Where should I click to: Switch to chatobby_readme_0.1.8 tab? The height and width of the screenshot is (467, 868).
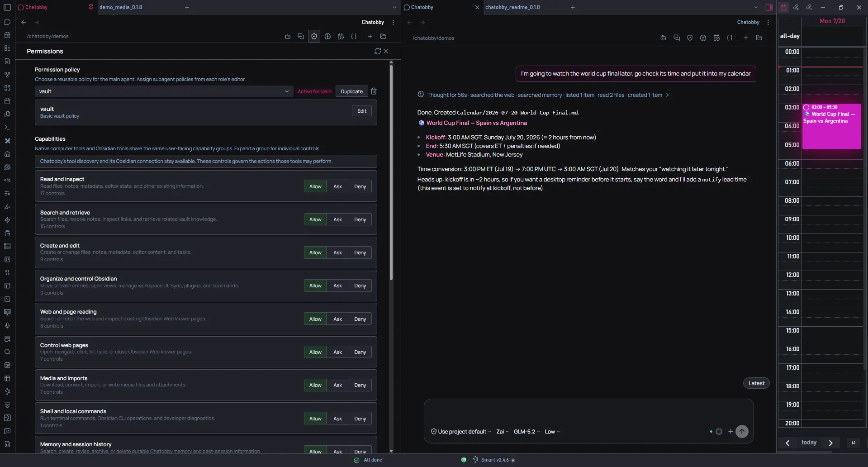click(512, 7)
